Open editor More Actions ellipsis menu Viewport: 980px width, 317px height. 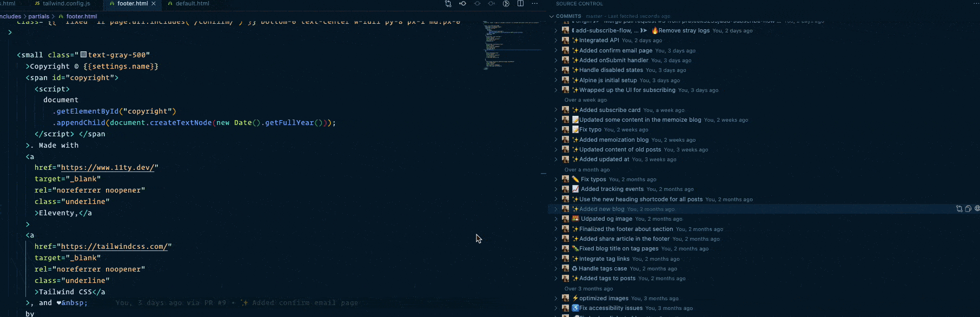point(535,4)
